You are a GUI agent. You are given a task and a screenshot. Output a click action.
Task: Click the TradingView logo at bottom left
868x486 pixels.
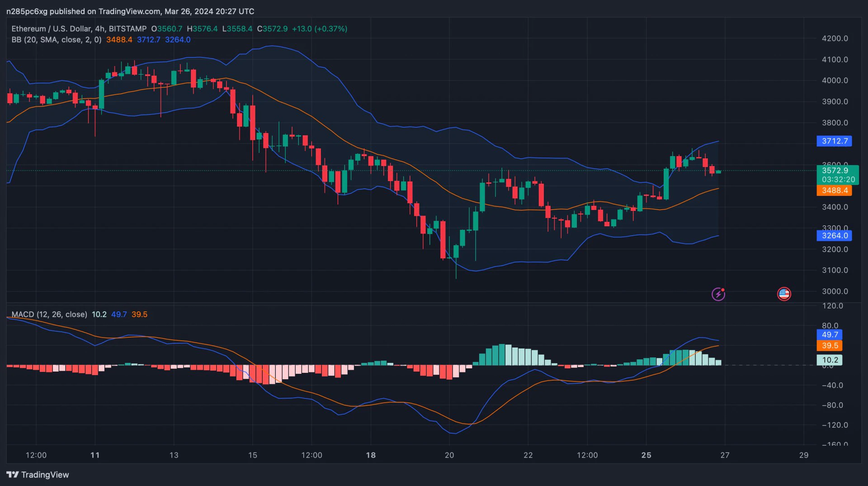pos(38,475)
